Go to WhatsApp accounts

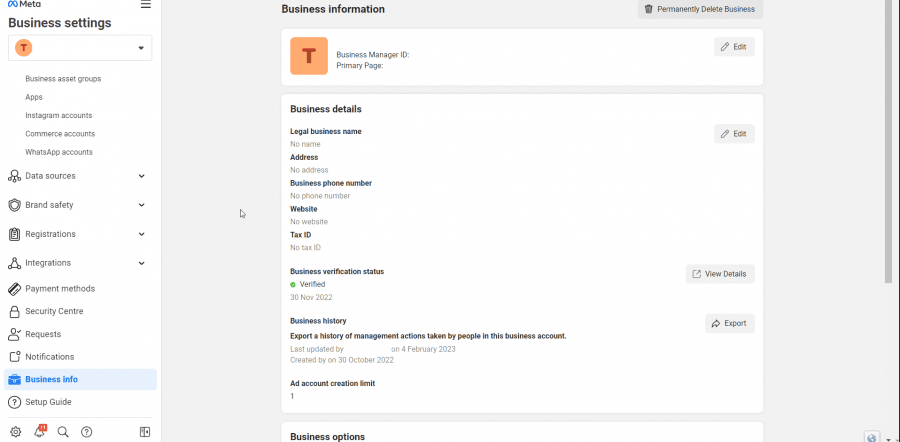[59, 152]
